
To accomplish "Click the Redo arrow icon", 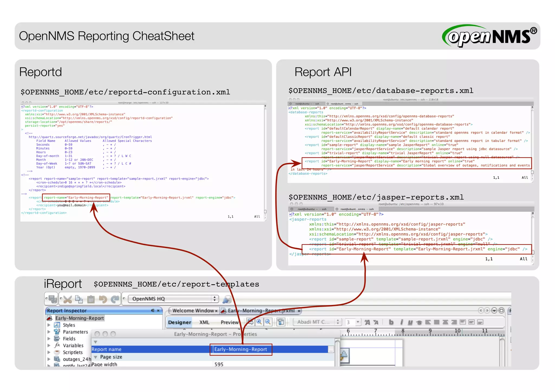I will tap(115, 299).
